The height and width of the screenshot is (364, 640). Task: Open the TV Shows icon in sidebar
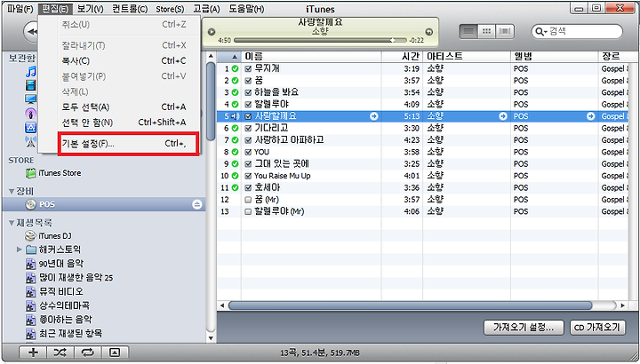(x=30, y=99)
